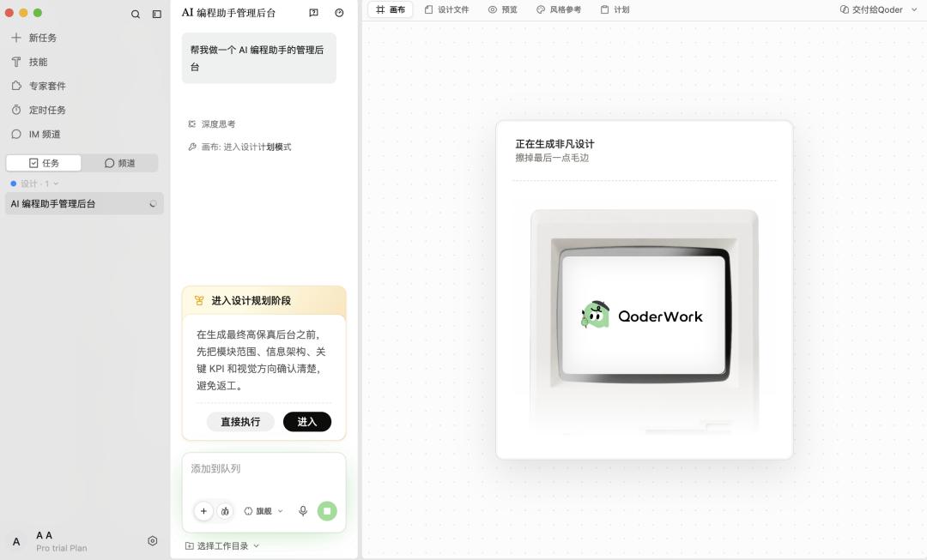Switch to the 任务 tab
Viewport: 927px width, 560px height.
coord(44,163)
